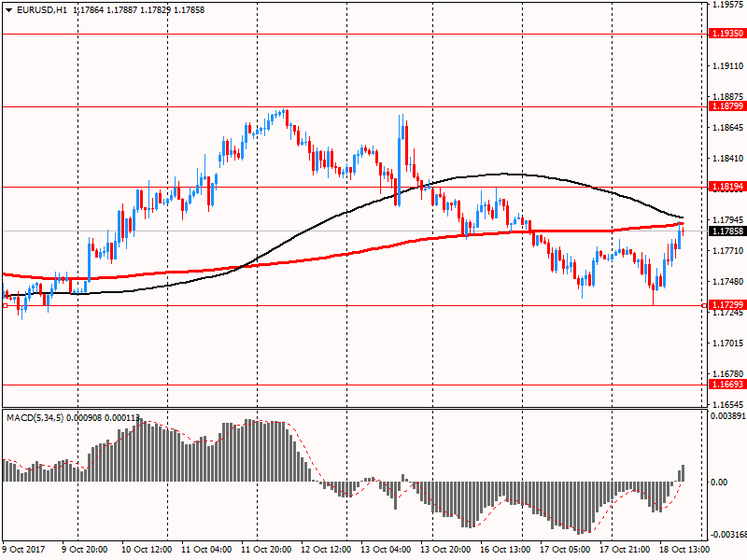This screenshot has width=747, height=560.
Task: Click the 13 Oct 20:00 time label
Action: point(445,550)
